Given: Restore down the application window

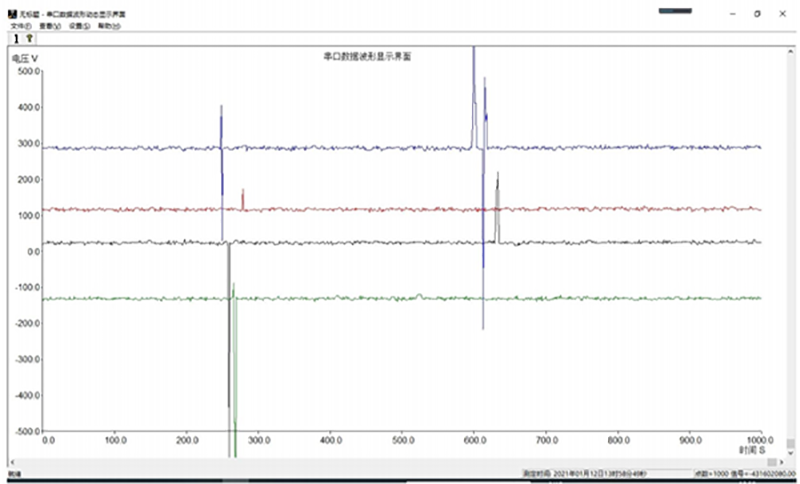Looking at the screenshot, I should (757, 14).
